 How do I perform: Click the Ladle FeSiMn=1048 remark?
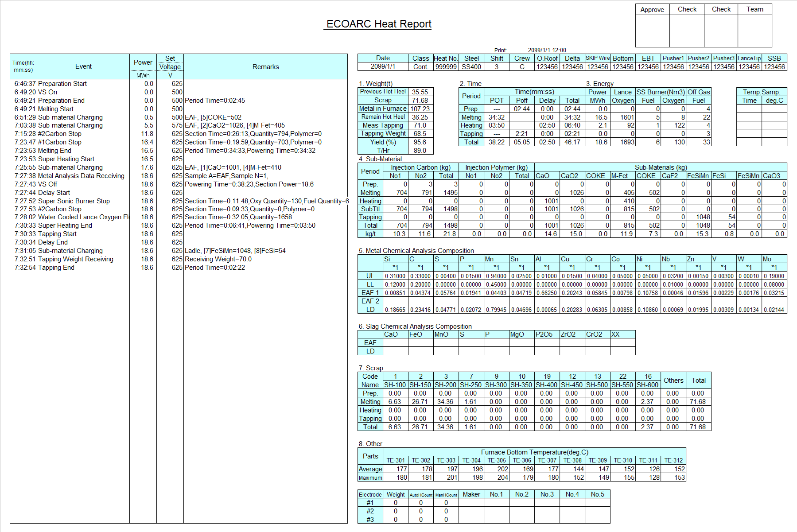(x=235, y=250)
